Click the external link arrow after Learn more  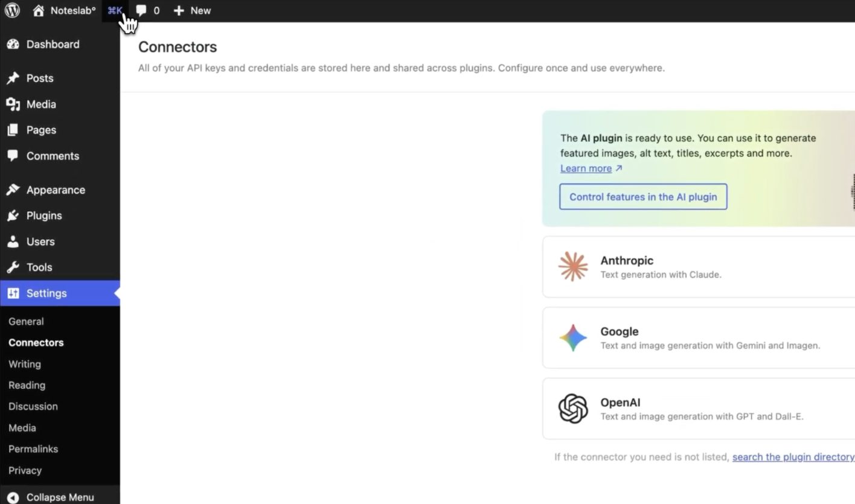tap(618, 168)
